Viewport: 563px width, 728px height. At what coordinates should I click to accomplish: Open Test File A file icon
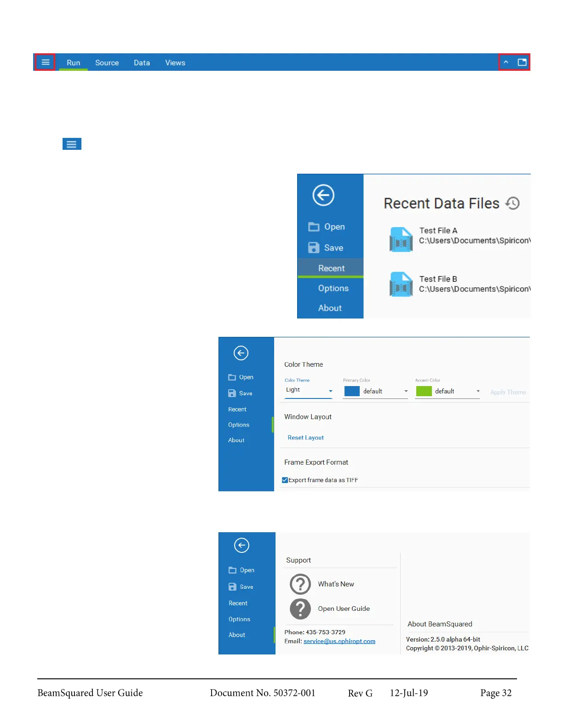pos(401,239)
